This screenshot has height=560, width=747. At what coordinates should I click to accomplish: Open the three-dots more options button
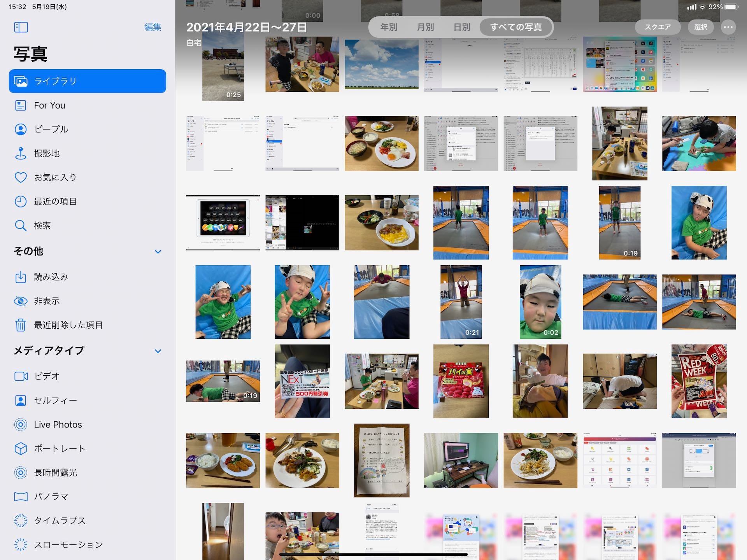[728, 27]
